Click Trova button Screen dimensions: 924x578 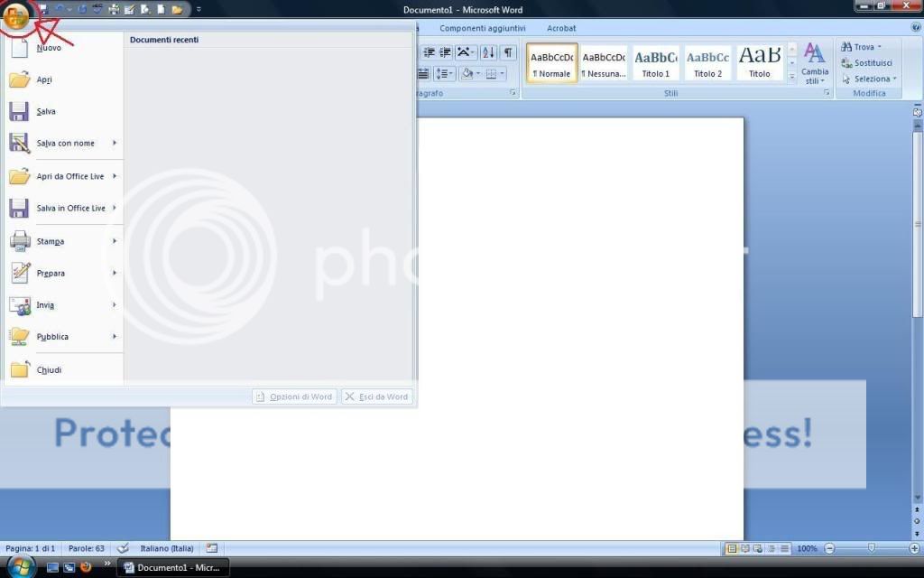click(x=862, y=47)
